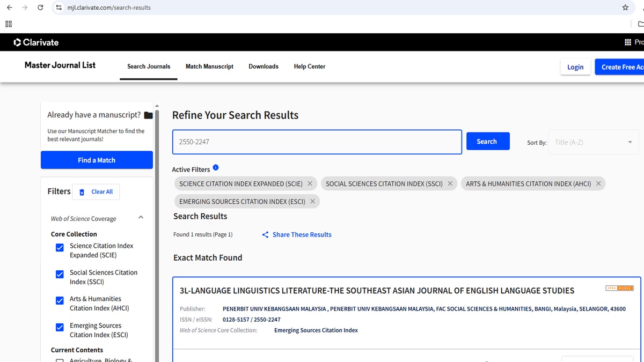Remove the AHCI filter chip
Viewport: 644px width, 362px height.
598,183
